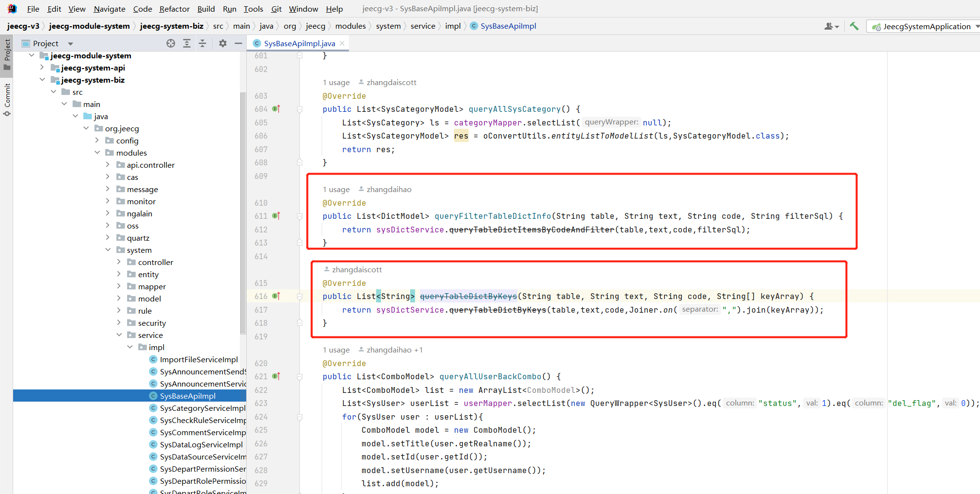Click 'service' in breadcrumb path
980x494 pixels.
(x=423, y=26)
